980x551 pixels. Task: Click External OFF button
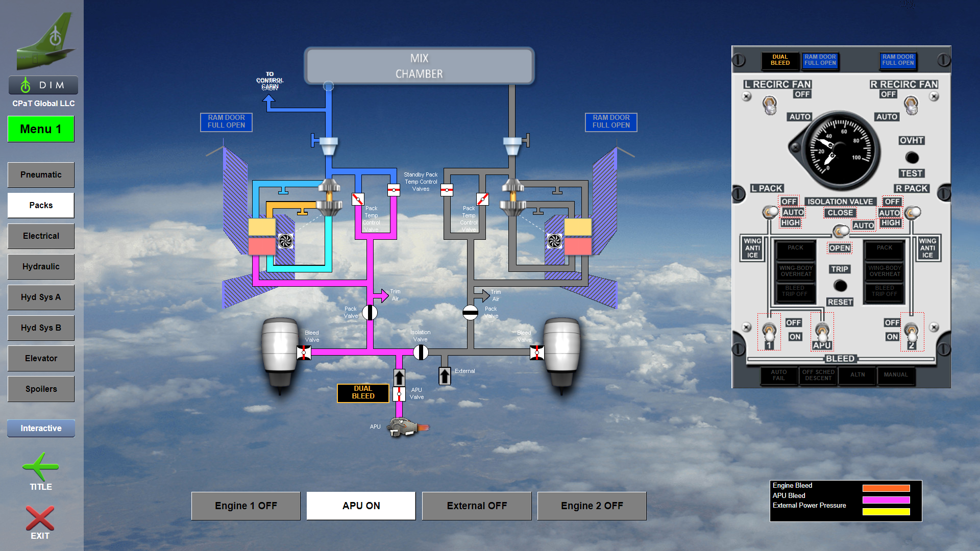tap(477, 506)
